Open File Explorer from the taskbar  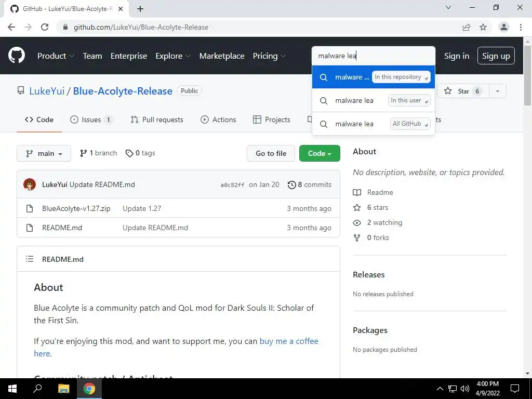63,389
